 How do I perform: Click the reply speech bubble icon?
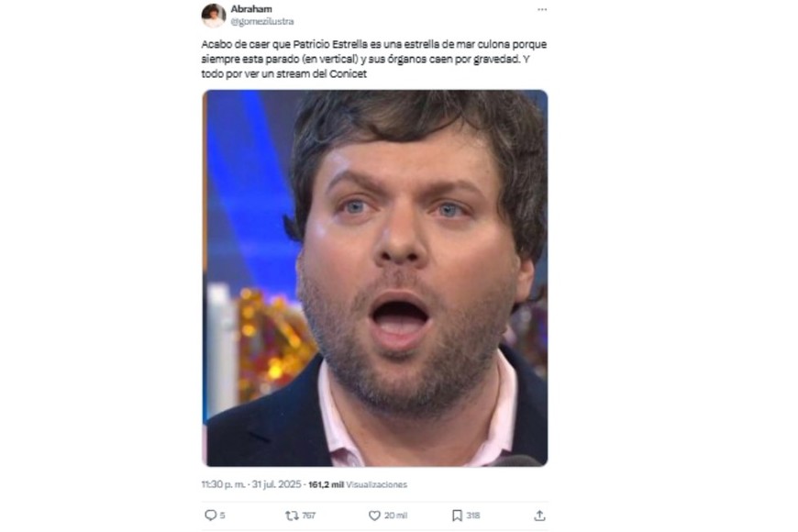click(210, 515)
